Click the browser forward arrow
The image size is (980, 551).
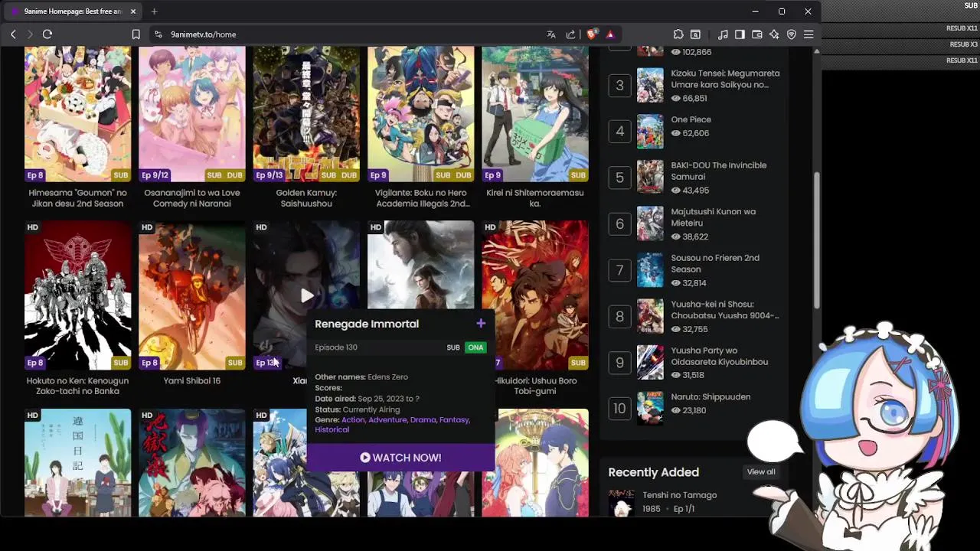coord(30,34)
